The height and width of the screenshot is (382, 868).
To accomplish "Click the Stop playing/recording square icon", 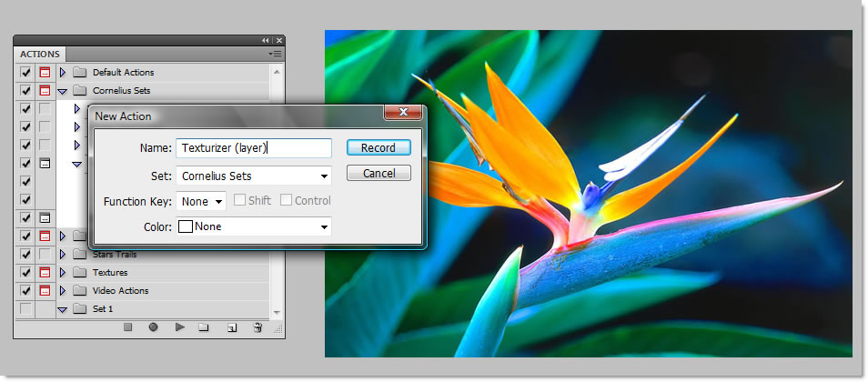I will tap(128, 327).
